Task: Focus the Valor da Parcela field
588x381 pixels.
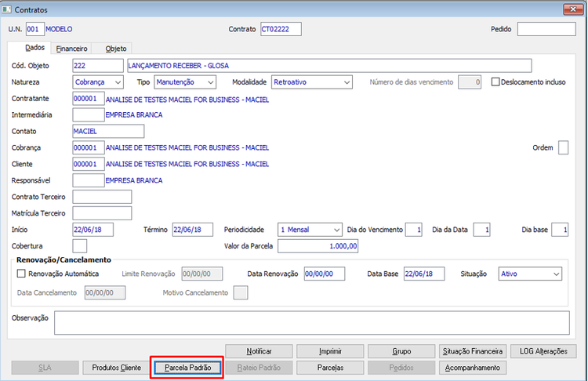Action: (318, 246)
